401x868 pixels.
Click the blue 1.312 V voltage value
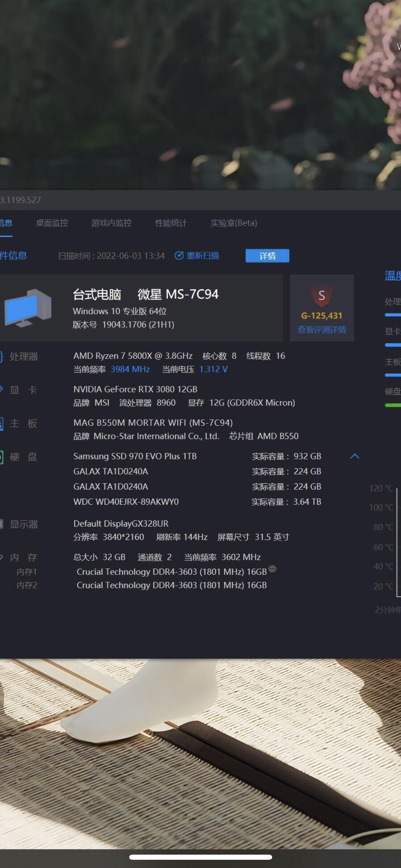pyautogui.click(x=214, y=369)
